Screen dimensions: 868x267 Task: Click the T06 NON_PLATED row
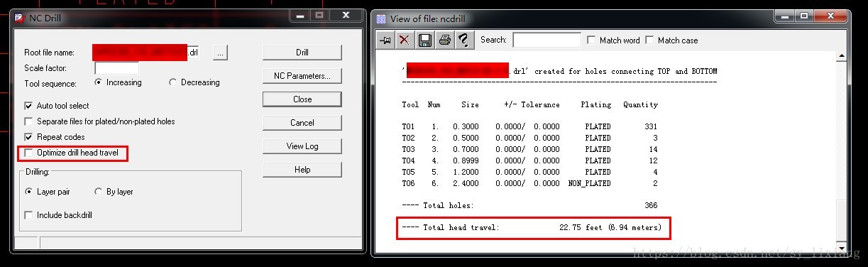tap(530, 183)
